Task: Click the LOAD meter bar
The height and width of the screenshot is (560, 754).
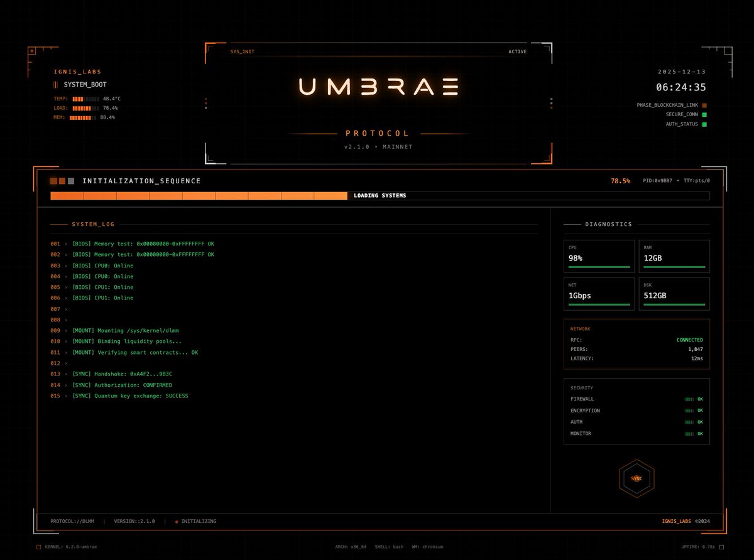Action: click(86, 108)
